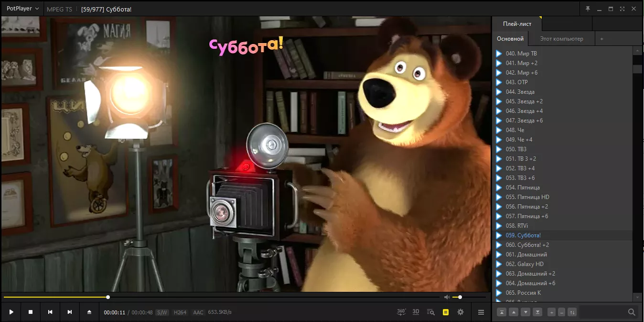Toggle the playlist panel button
644x322 pixels.
click(x=446, y=312)
